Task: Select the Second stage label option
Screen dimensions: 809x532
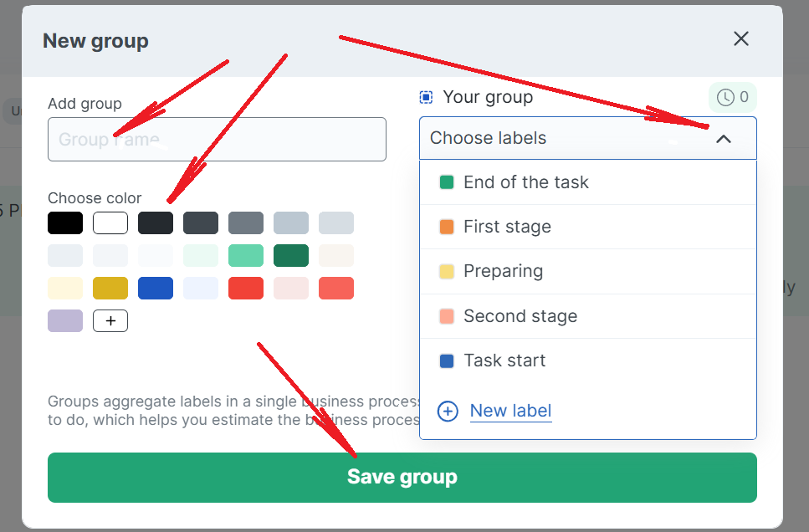Action: pos(520,316)
